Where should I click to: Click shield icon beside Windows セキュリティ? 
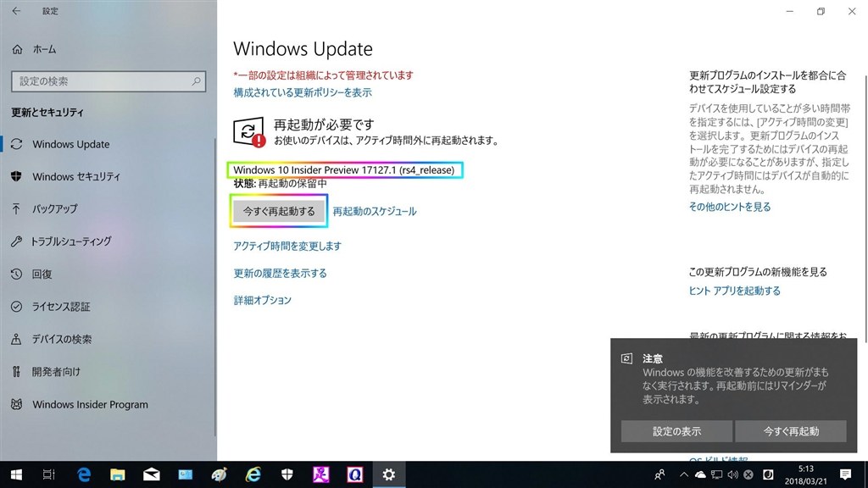[17, 176]
